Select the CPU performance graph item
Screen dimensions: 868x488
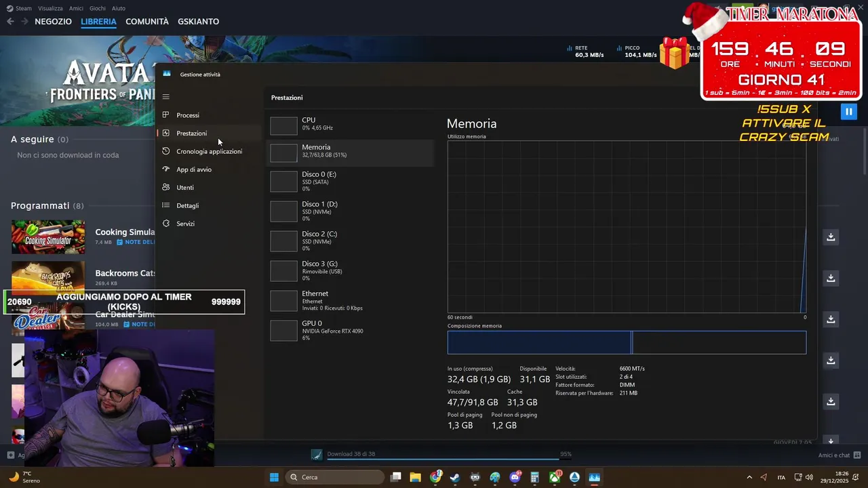pyautogui.click(x=350, y=124)
